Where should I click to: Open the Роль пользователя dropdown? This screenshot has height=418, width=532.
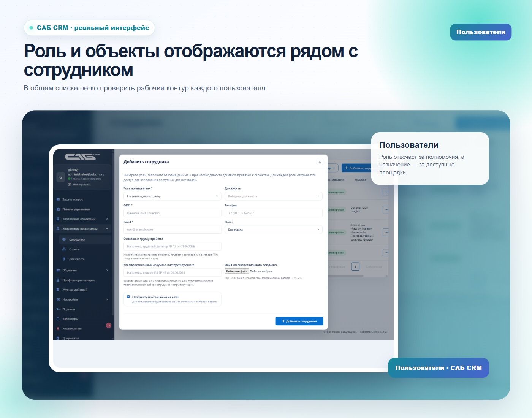click(x=172, y=196)
